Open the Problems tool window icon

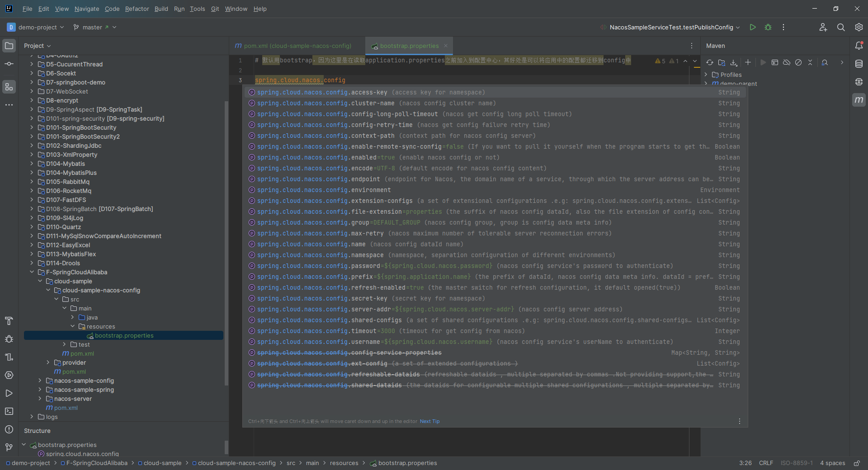(9, 429)
